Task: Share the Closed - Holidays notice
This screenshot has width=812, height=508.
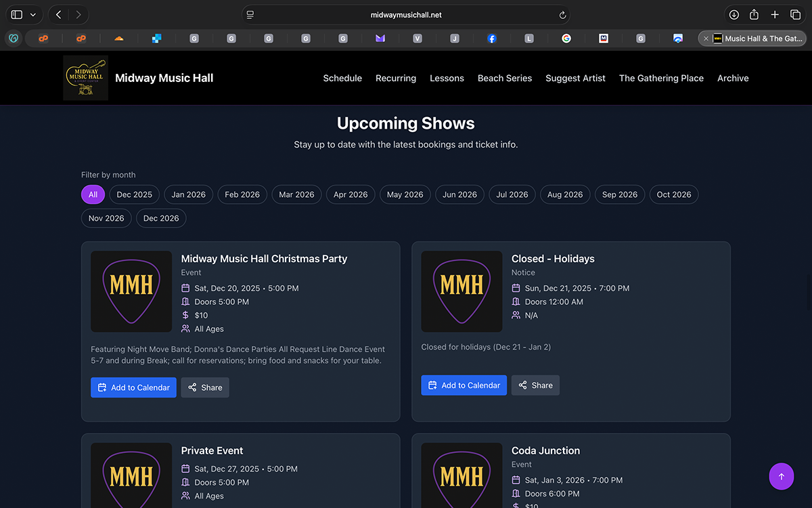Action: 535,385
